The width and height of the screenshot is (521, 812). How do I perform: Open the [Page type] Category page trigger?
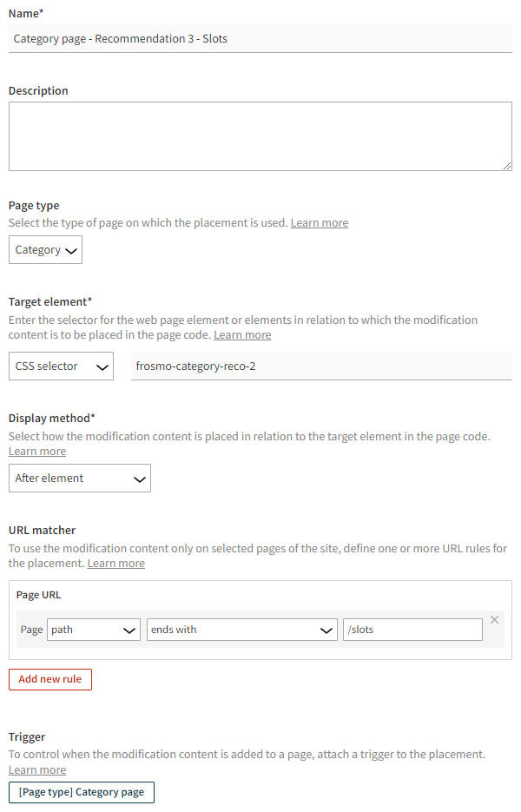[x=81, y=792]
